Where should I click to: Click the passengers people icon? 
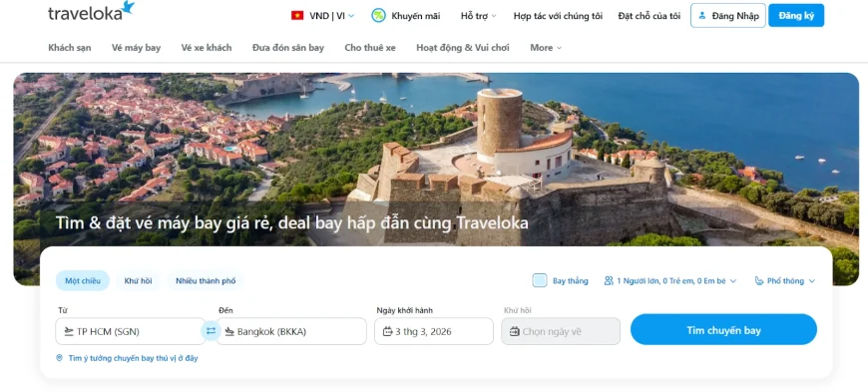pyautogui.click(x=609, y=280)
